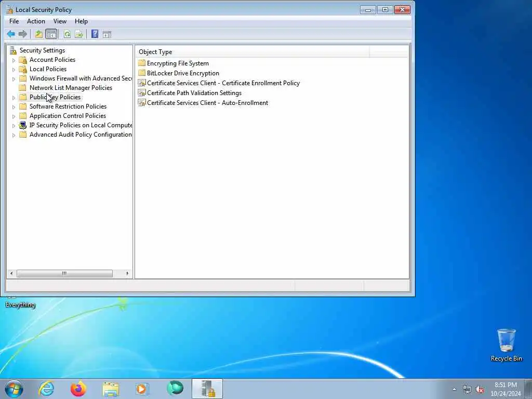
Task: Click the muted volume tray icon
Action: point(480,390)
